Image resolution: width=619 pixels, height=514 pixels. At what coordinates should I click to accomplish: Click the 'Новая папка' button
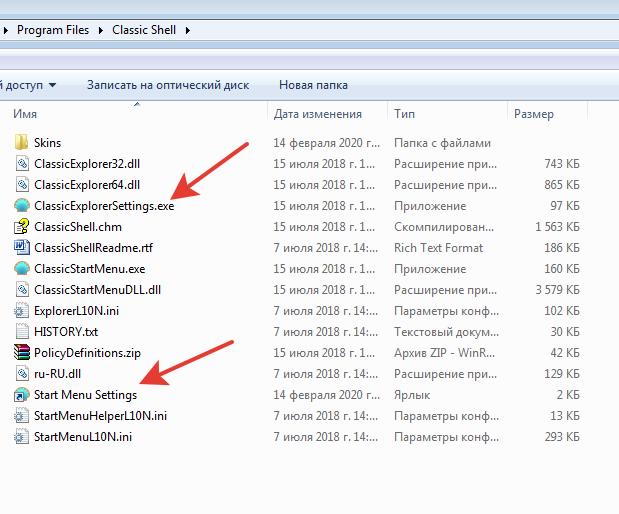pyautogui.click(x=313, y=85)
